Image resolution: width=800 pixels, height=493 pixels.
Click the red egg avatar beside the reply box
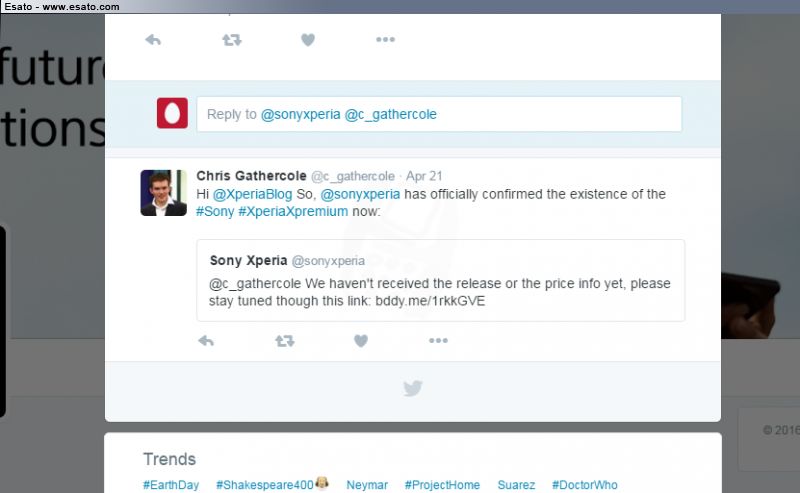click(x=172, y=113)
